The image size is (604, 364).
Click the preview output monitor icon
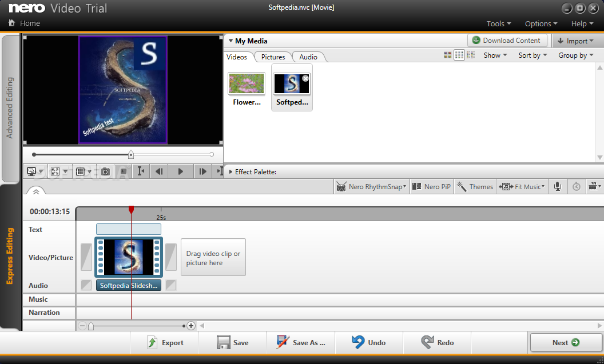click(x=31, y=171)
